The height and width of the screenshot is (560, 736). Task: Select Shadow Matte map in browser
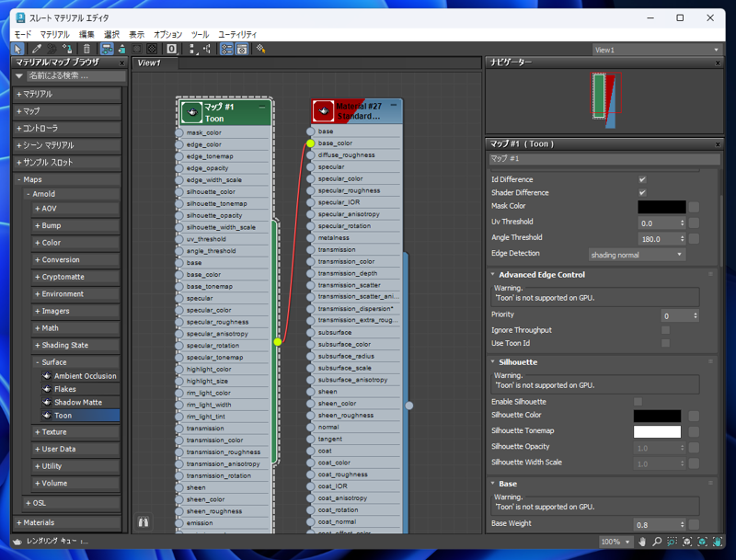(78, 403)
